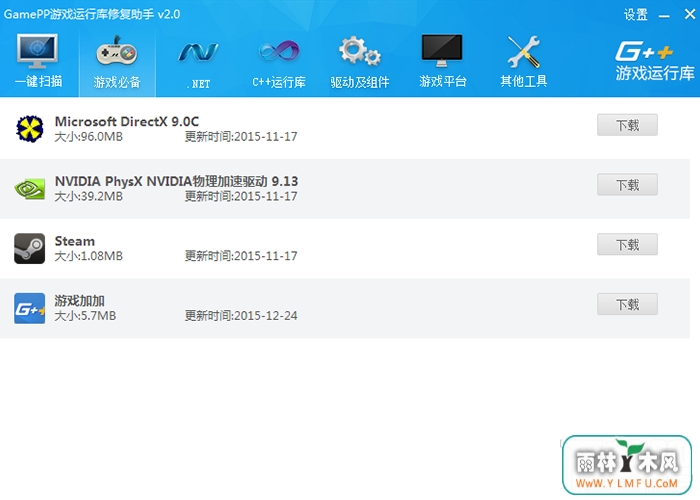700x500 pixels.
Task: Select the 游戏加加 title text
Action: click(79, 300)
